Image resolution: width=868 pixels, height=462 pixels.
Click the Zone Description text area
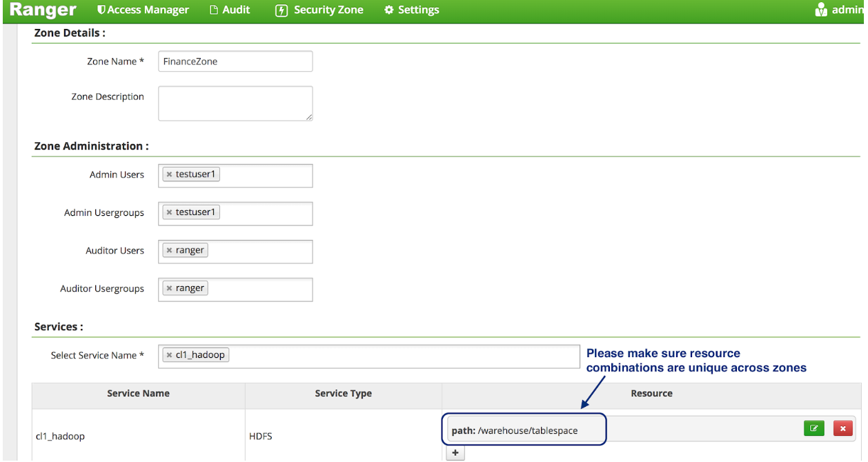click(235, 103)
